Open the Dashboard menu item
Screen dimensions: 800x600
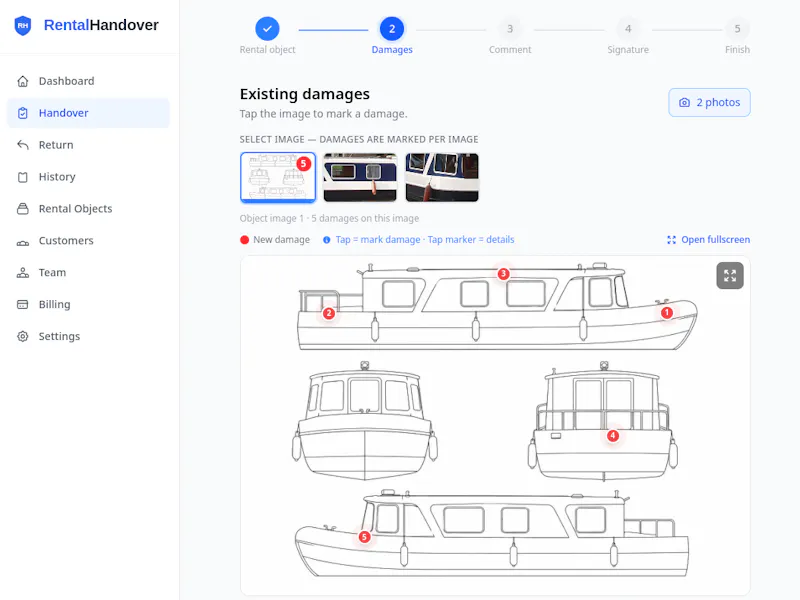(88, 81)
